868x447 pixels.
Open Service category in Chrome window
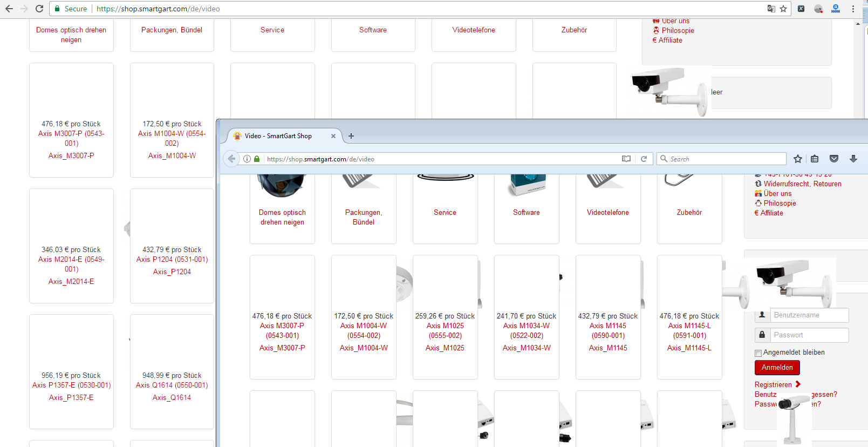coord(272,30)
